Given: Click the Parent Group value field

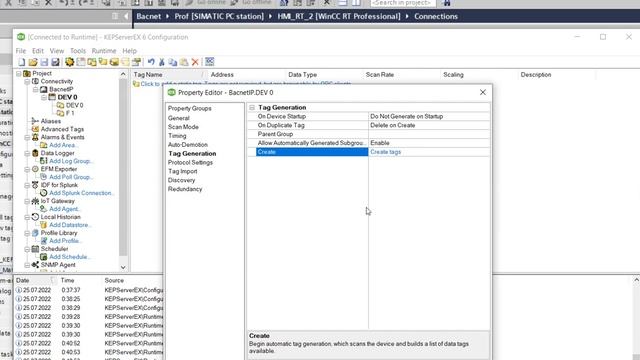Looking at the screenshot, I should (429, 134).
